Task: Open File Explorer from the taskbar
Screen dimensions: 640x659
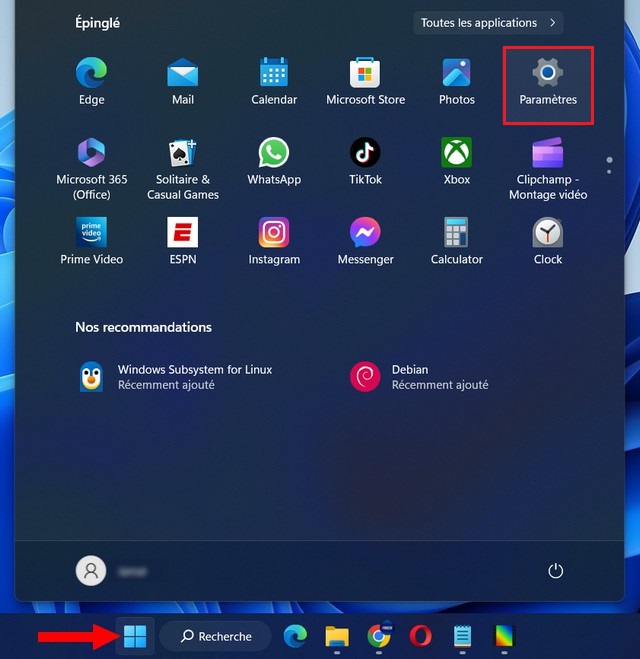Action: 337,636
